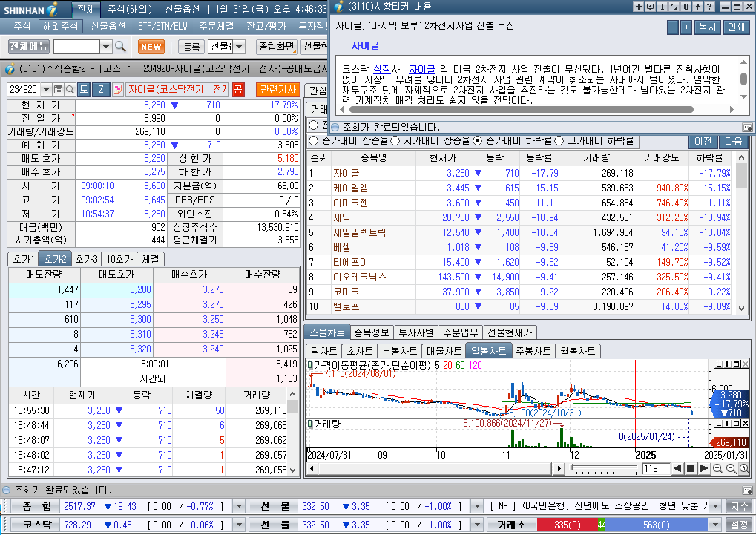Open dropdown after 선물 332.50 in top status row
Image resolution: width=756 pixels, height=535 pixels.
click(477, 506)
